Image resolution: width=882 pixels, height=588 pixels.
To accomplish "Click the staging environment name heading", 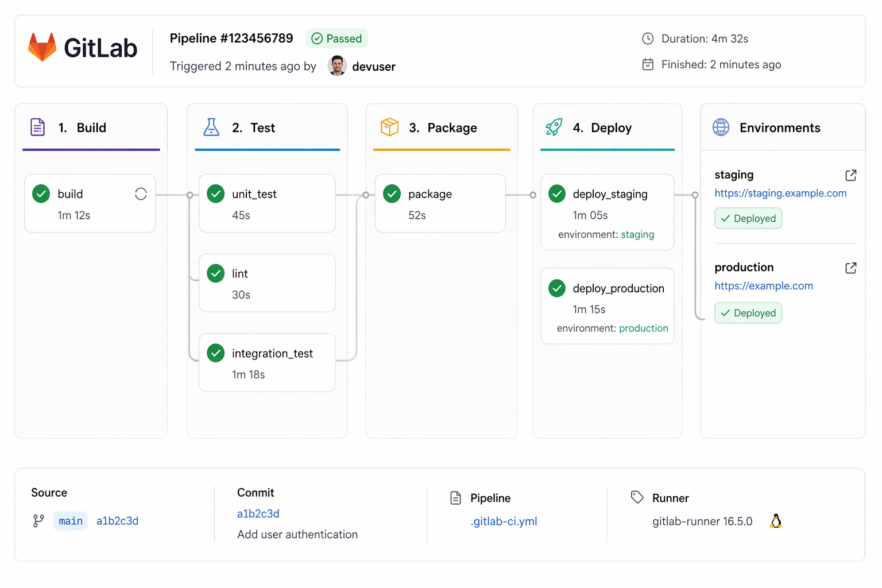I will click(734, 175).
